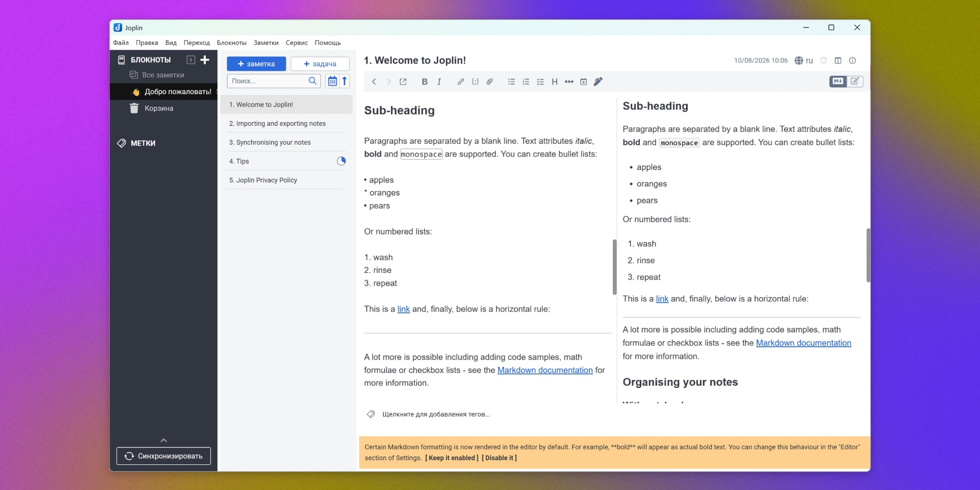Image resolution: width=980 pixels, height=490 pixels.
Task: Switch to the rich text editor mode
Action: point(855,81)
